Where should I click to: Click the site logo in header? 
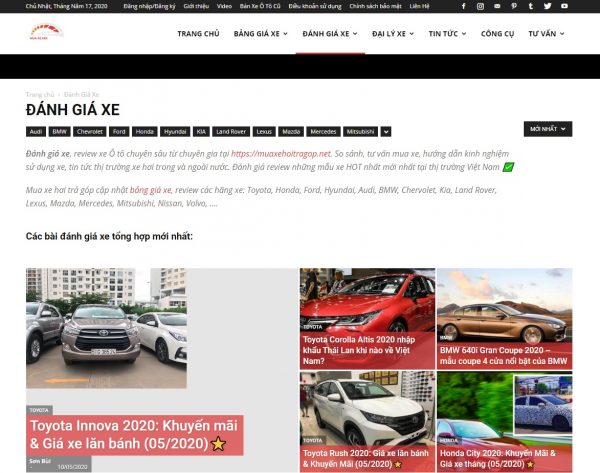pyautogui.click(x=46, y=32)
